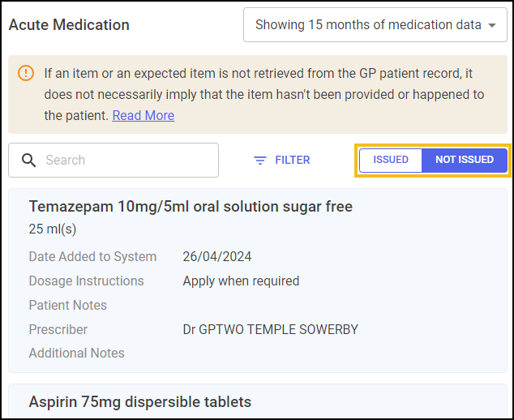Open the Aspirin 75mg dispersible tablets entry
514x420 pixels.
click(x=140, y=401)
